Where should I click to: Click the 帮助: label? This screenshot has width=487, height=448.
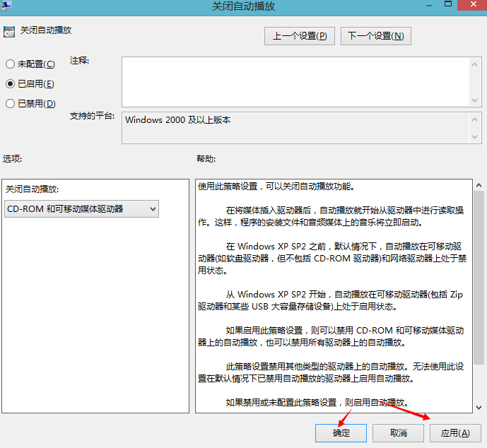pyautogui.click(x=206, y=159)
